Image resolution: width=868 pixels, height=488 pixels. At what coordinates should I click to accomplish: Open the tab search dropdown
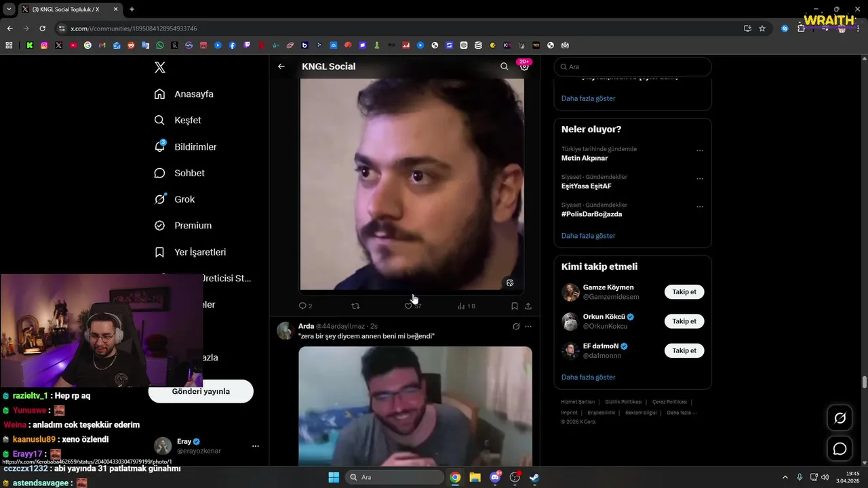pyautogui.click(x=9, y=9)
